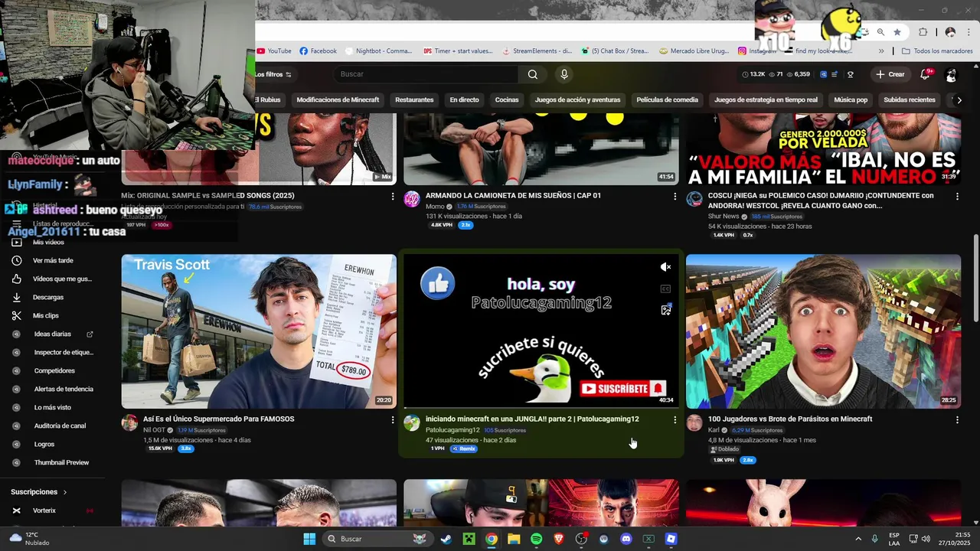Unmute the Patolucagaming12 preview video
The height and width of the screenshot is (551, 980).
point(666,267)
